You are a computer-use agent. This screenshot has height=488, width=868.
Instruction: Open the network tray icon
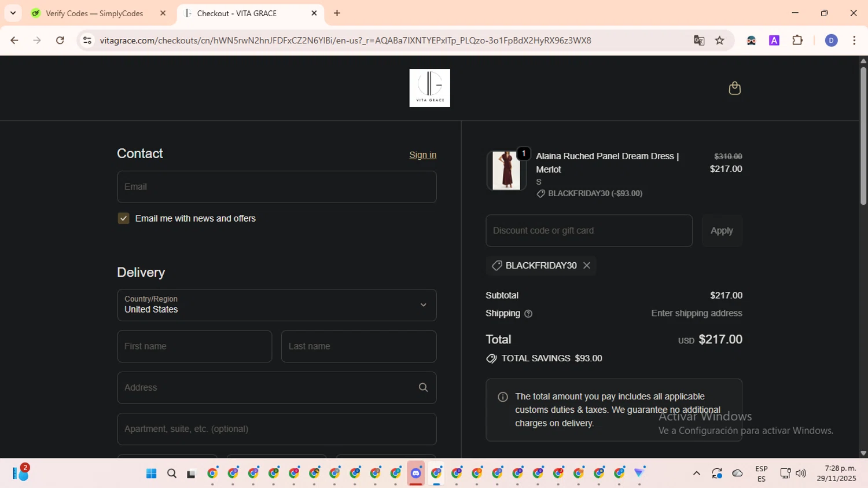[785, 474]
